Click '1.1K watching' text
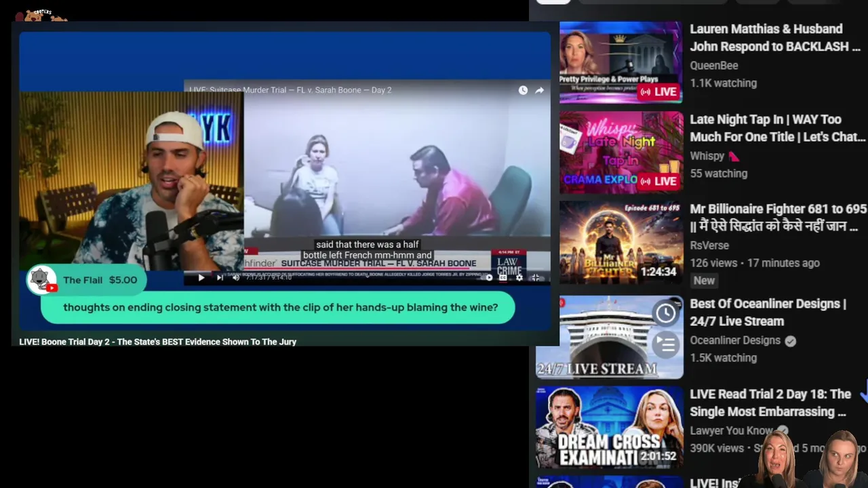The width and height of the screenshot is (868, 488). click(723, 83)
